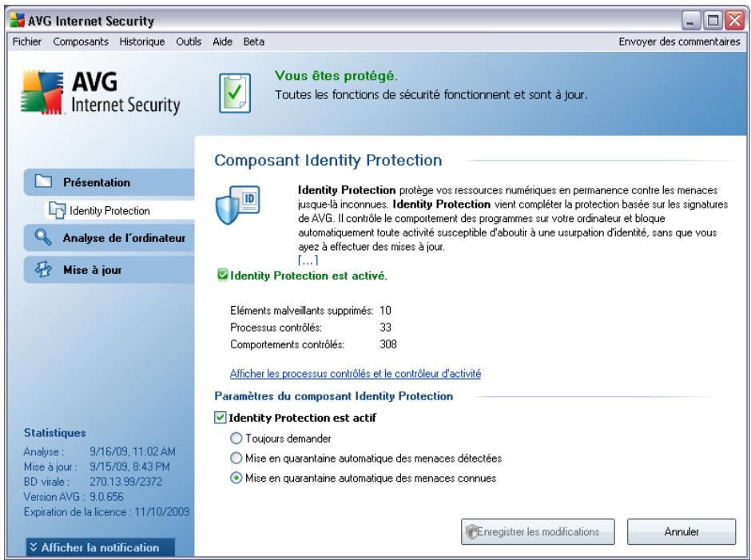Screen dimensions: 751x560
Task: Click 'Enregistrer les modifications' button
Action: [x=538, y=532]
